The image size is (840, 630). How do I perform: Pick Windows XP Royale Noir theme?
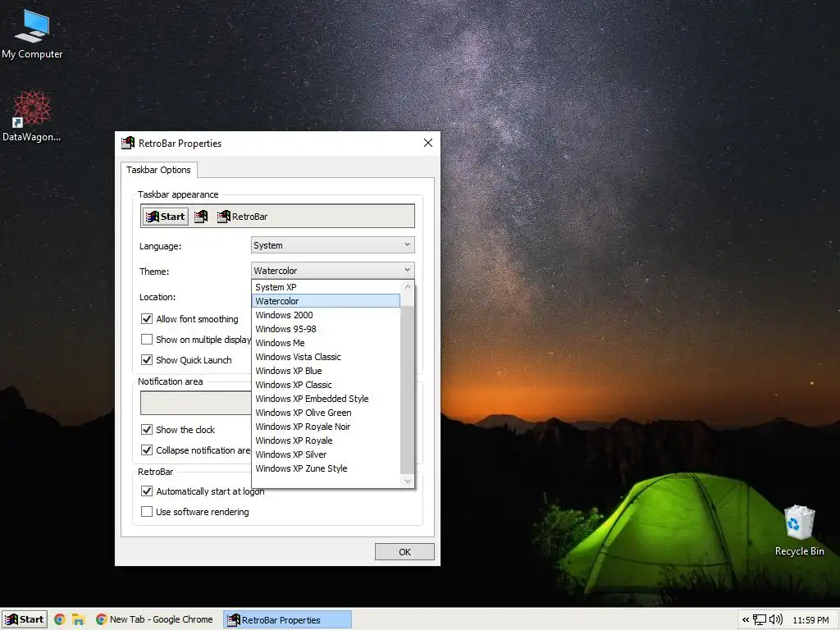tap(326, 427)
